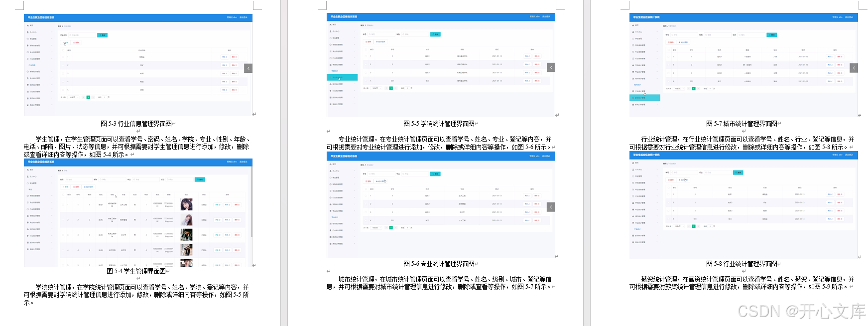Screen dimensions: 868x326
Task: Click system title in Figure 5-5 blue header
Action: pyautogui.click(x=344, y=16)
